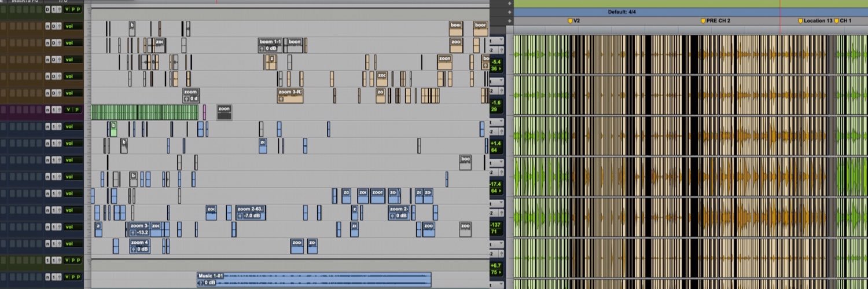
Task: Click the clip gain icon beside -13.2
Action: point(133,233)
